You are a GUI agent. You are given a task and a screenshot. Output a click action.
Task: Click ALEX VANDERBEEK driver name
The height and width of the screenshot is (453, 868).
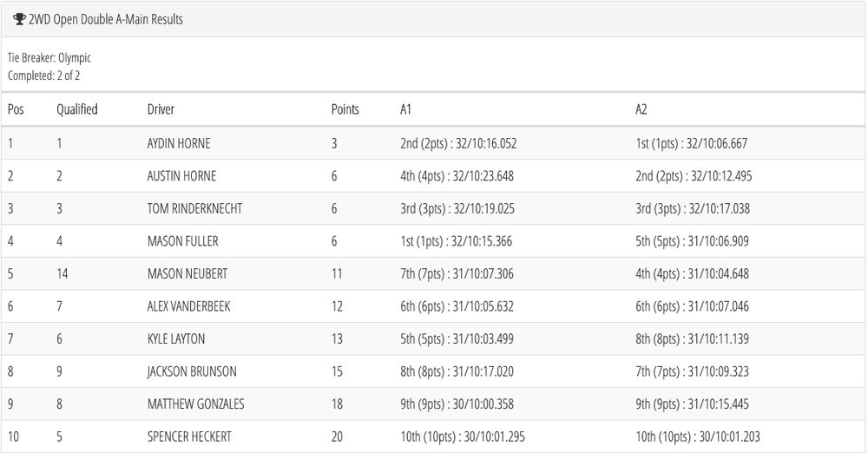pos(188,306)
